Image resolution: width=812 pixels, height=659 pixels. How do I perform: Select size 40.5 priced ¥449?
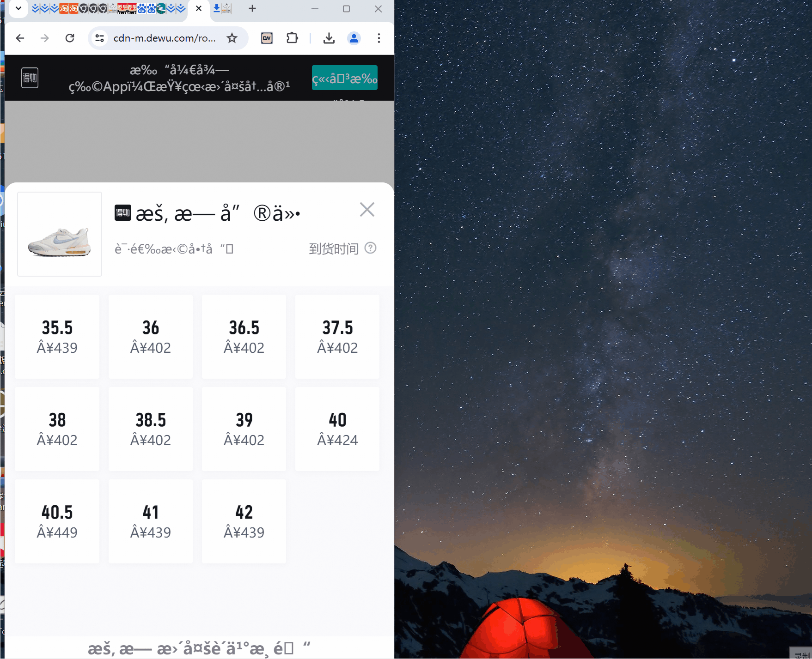[x=57, y=521]
